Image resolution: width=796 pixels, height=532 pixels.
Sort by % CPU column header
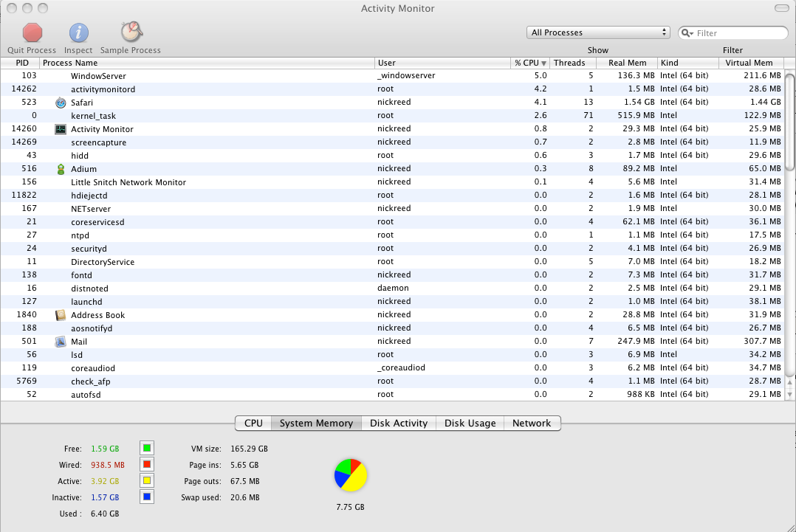(530, 63)
